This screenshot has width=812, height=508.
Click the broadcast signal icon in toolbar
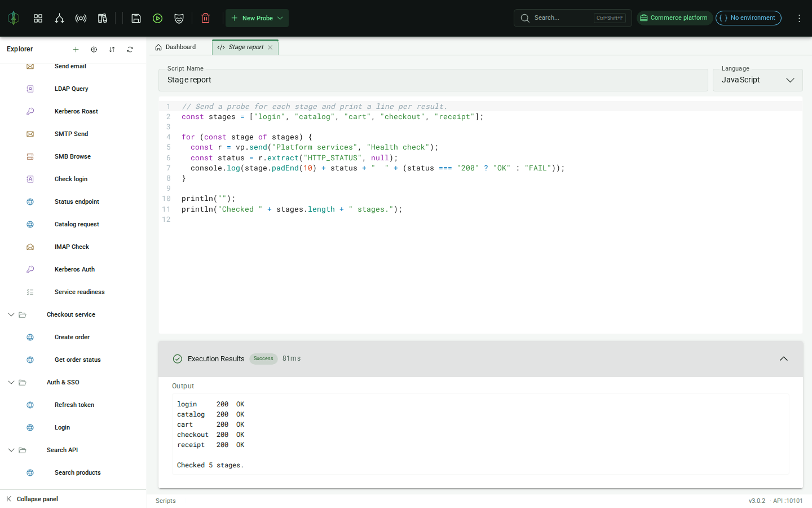(81, 18)
